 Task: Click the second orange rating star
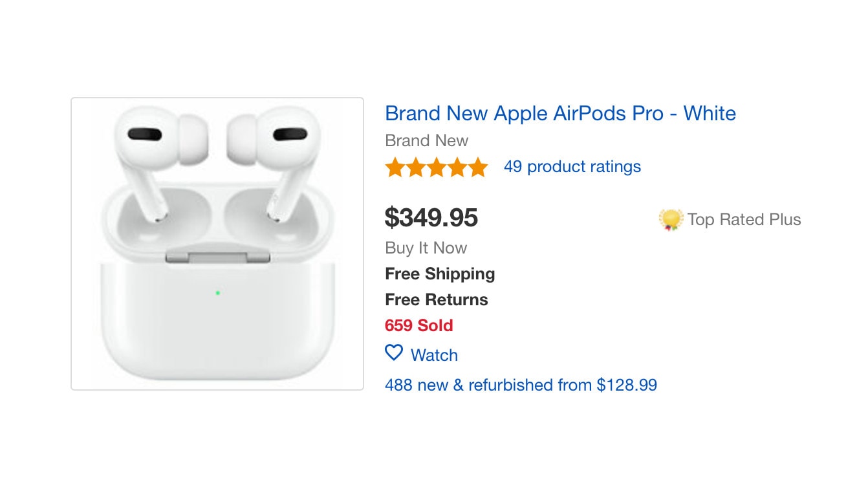tap(415, 168)
